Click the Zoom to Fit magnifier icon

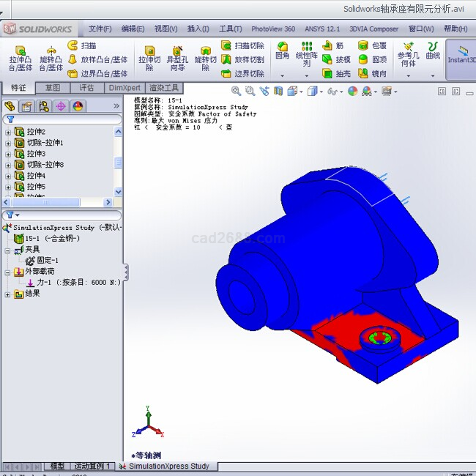tap(237, 91)
